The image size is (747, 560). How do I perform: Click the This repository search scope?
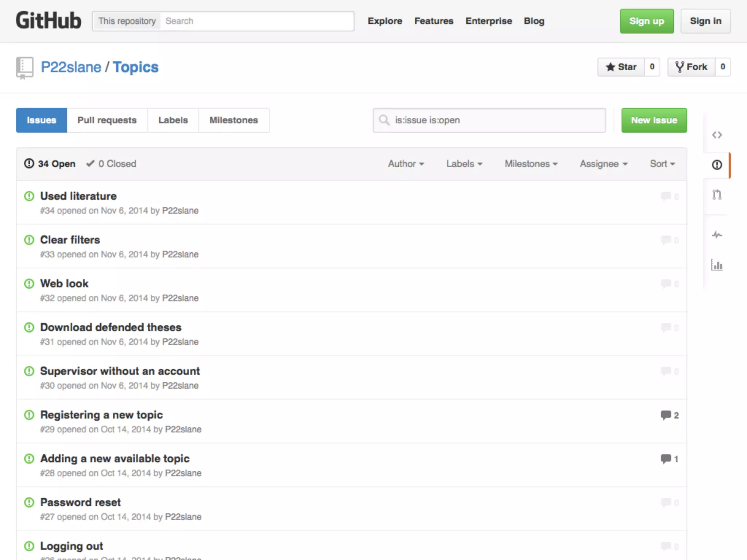coord(127,21)
